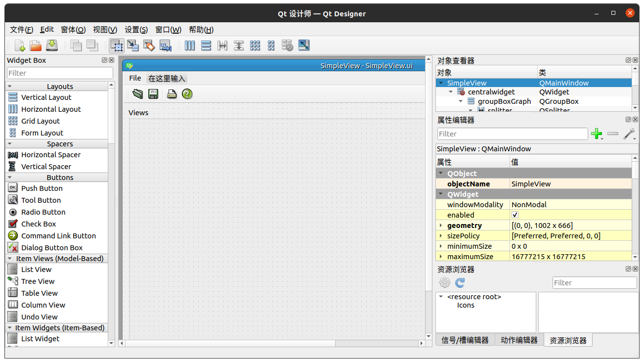
Task: Click the property editor Filter field
Action: coord(513,134)
